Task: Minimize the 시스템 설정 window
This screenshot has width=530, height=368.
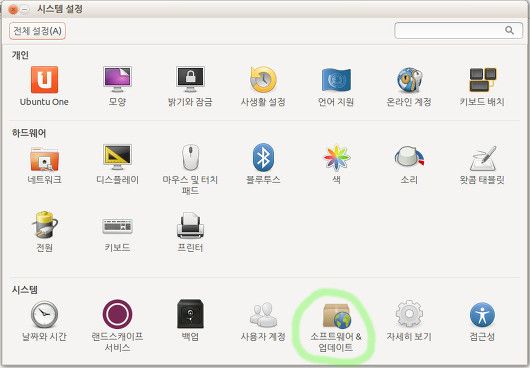Action: (24, 9)
